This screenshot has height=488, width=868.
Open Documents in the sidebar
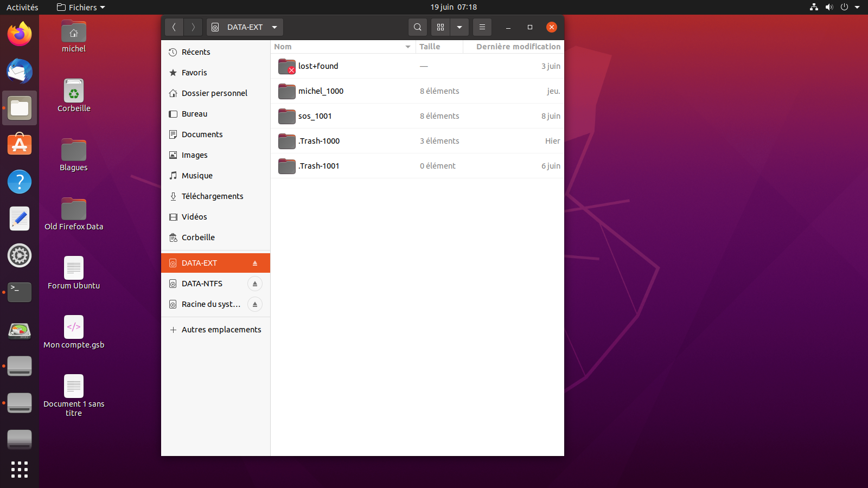click(x=216, y=134)
